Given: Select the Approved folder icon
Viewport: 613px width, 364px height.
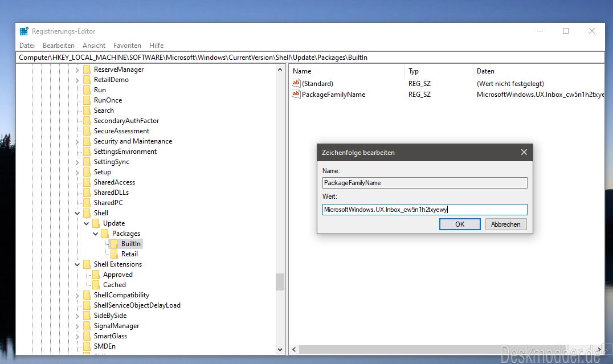Looking at the screenshot, I should [x=96, y=275].
